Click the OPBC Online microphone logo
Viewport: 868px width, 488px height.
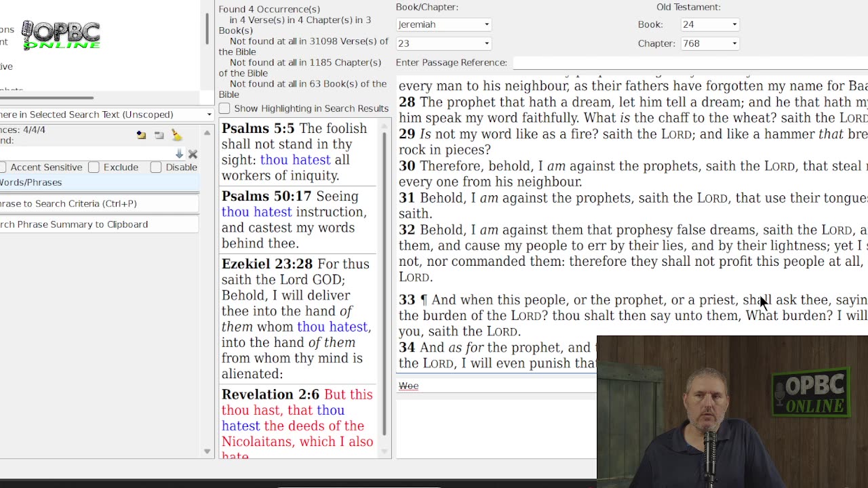pyautogui.click(x=61, y=35)
